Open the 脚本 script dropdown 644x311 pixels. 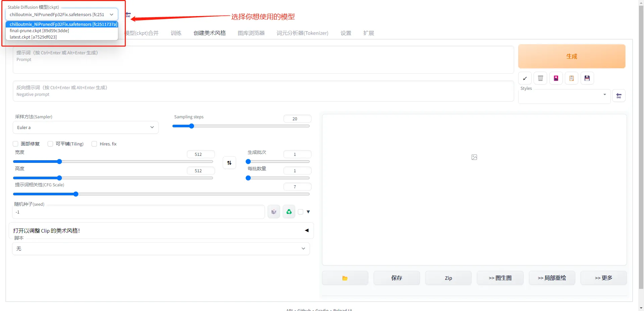click(161, 249)
